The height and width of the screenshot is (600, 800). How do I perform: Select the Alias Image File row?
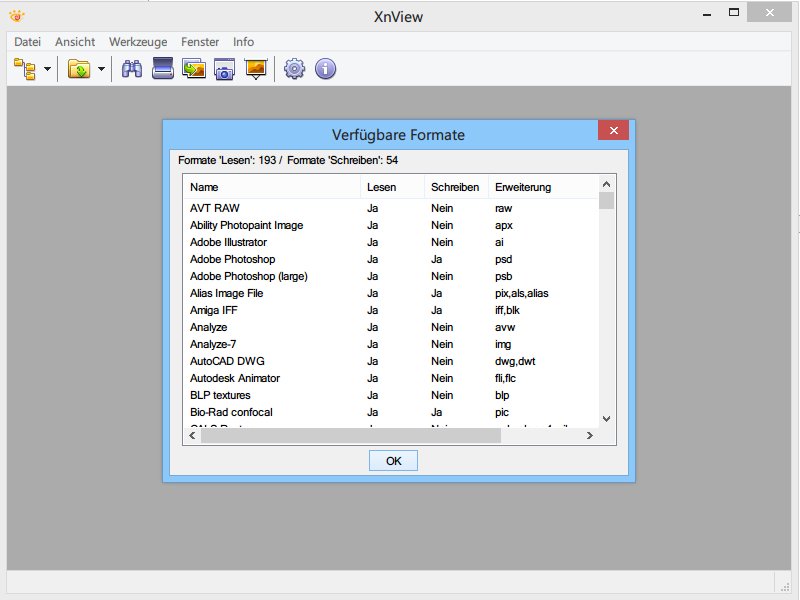pos(391,293)
